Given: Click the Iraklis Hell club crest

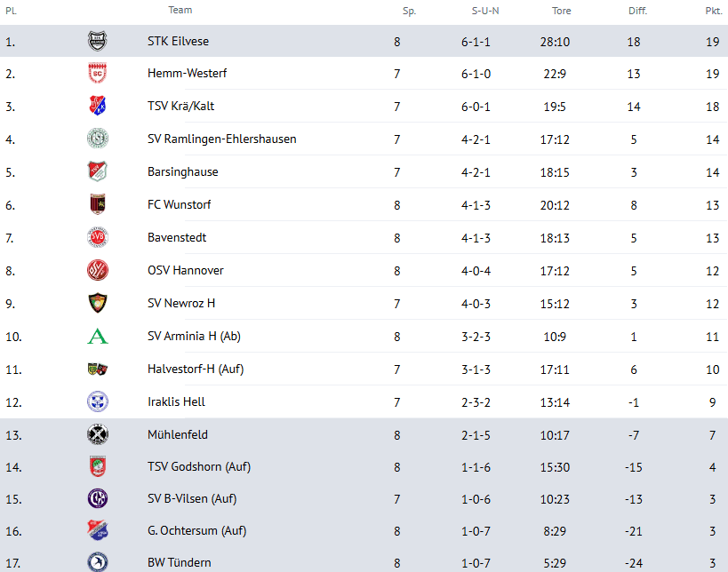Looking at the screenshot, I should pos(97,402).
